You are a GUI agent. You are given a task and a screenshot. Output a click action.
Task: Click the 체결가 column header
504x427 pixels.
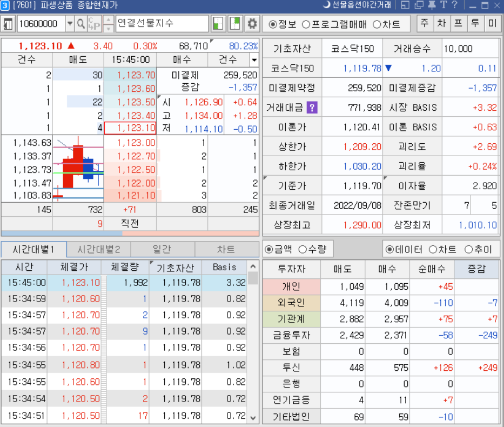click(74, 267)
